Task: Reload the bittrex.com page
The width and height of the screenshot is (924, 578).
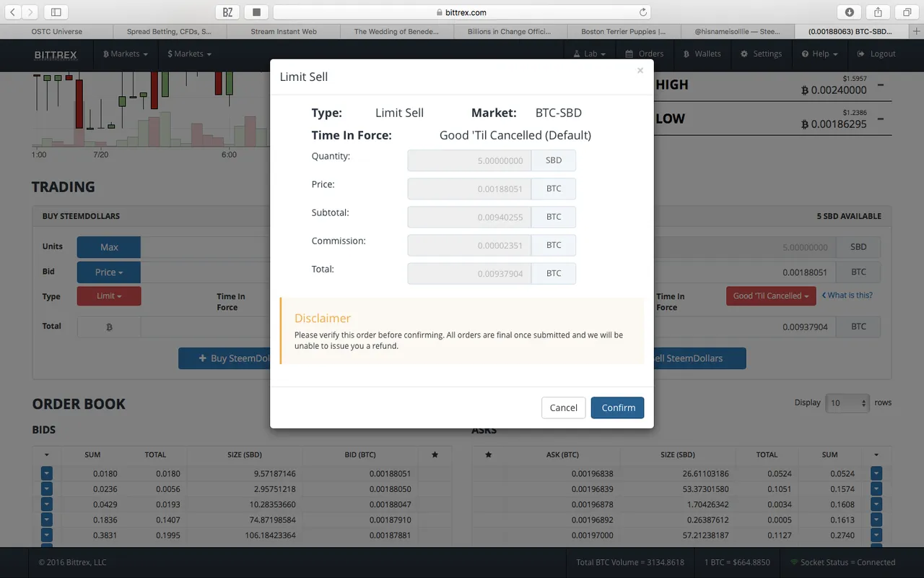Action: pos(642,12)
